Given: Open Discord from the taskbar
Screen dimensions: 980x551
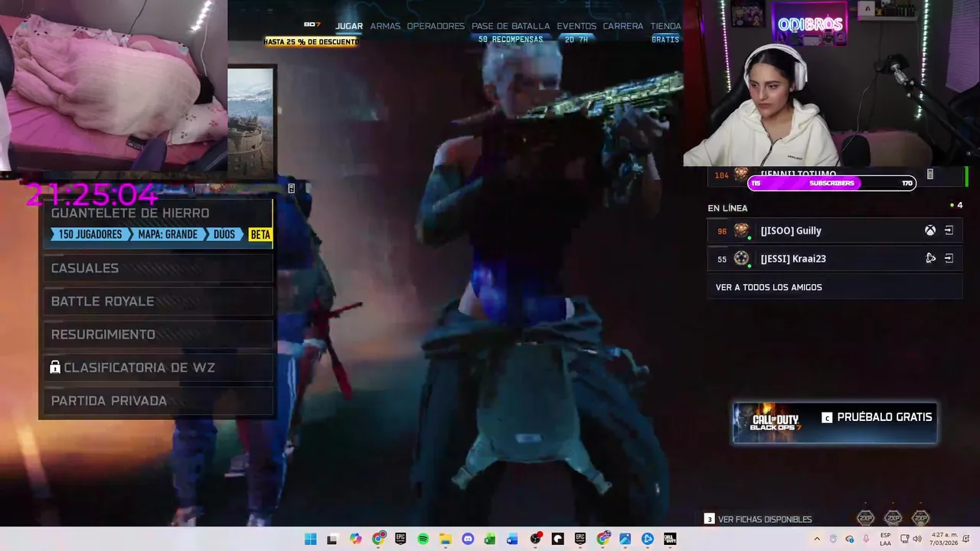Looking at the screenshot, I should pyautogui.click(x=468, y=539).
